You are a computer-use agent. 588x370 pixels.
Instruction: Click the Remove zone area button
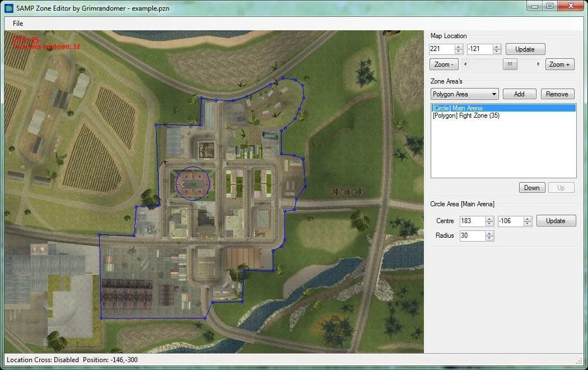click(557, 94)
